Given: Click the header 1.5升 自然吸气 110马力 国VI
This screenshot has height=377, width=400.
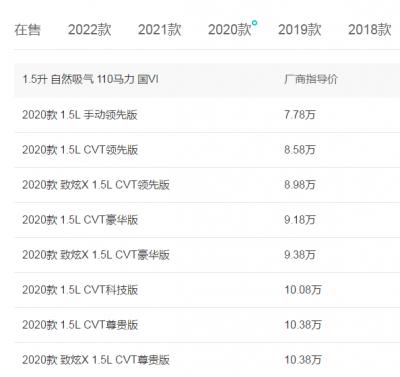Looking at the screenshot, I should 90,79.
